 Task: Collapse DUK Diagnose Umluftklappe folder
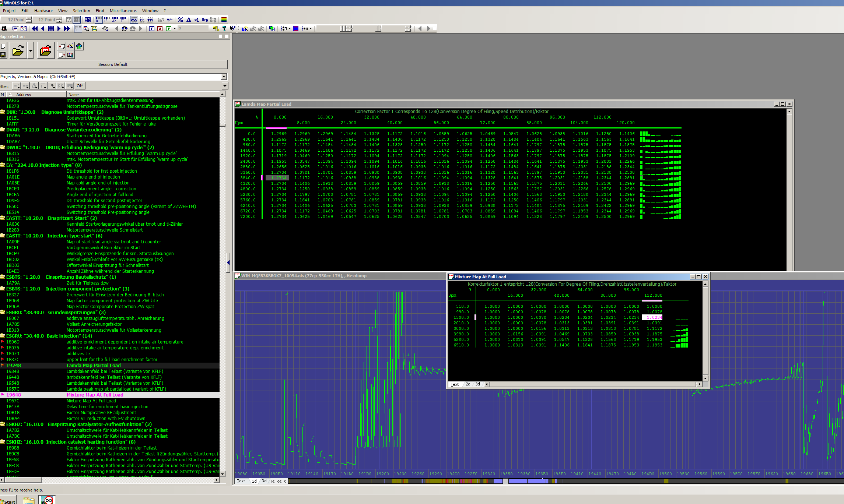click(x=3, y=112)
